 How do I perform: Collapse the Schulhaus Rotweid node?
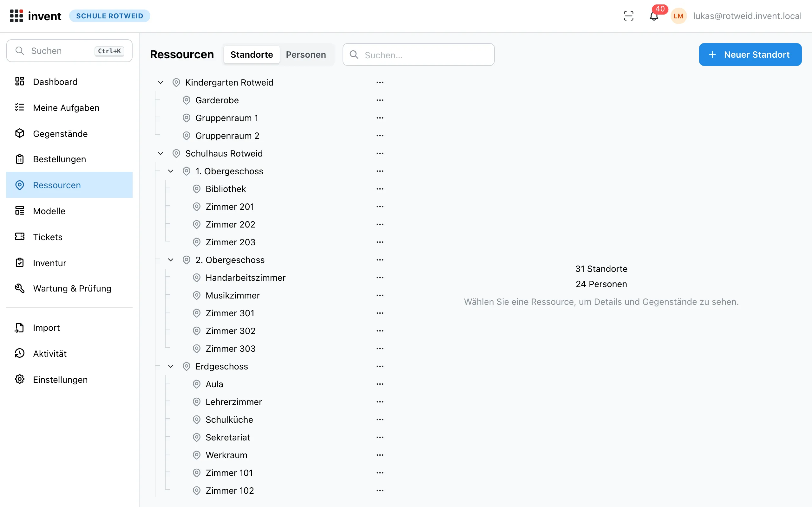pyautogui.click(x=160, y=154)
